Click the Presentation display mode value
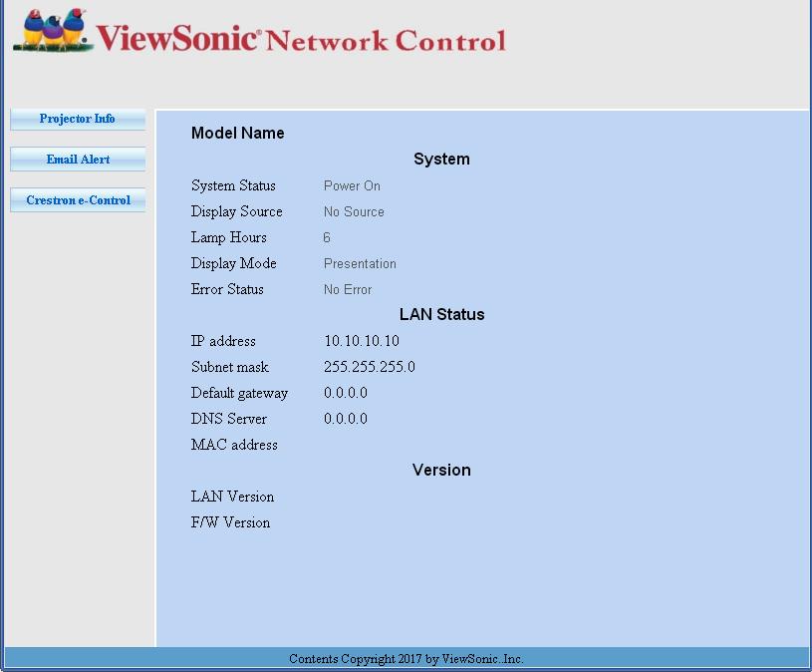 (360, 263)
